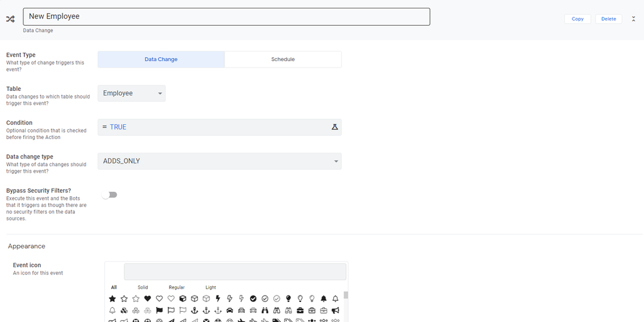Show All icon styles
This screenshot has height=322, width=644.
click(x=113, y=287)
